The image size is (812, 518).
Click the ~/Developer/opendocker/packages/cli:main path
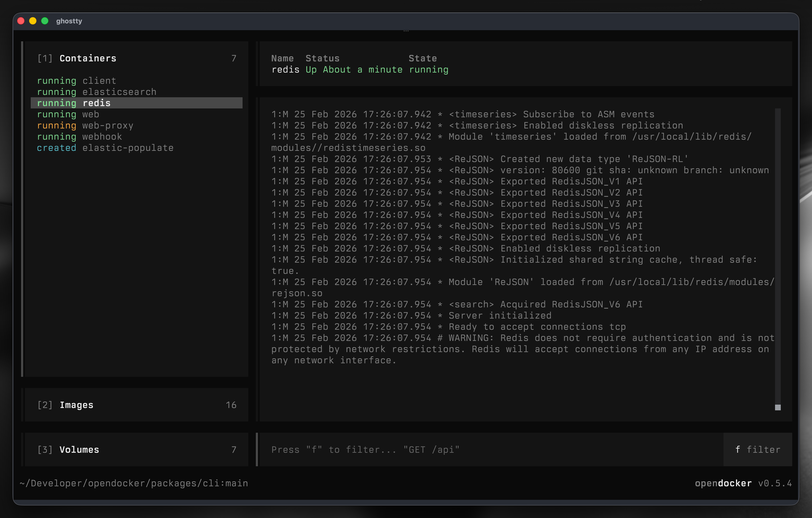(134, 483)
